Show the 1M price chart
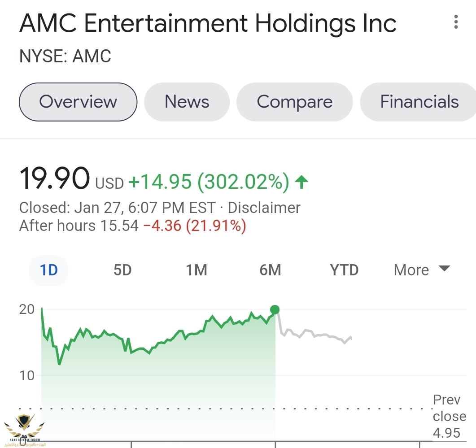 [x=197, y=270]
